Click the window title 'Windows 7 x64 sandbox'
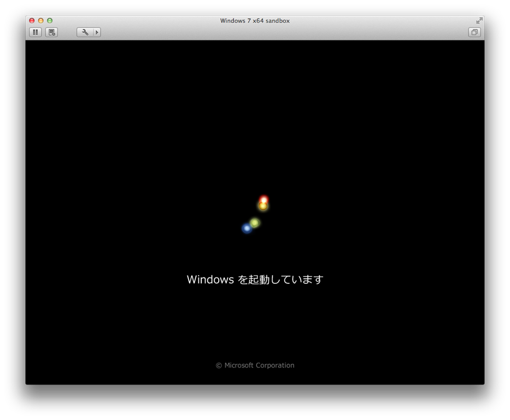 [x=255, y=21]
